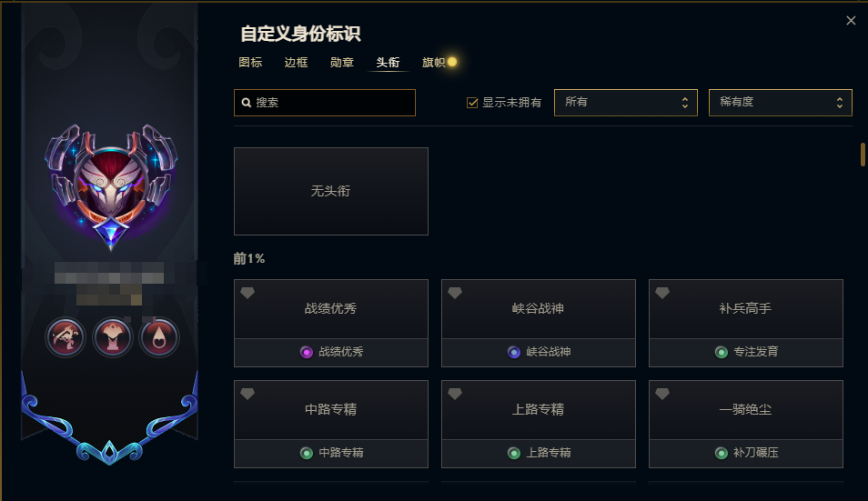Click the magnifier icon in search box

click(x=247, y=103)
